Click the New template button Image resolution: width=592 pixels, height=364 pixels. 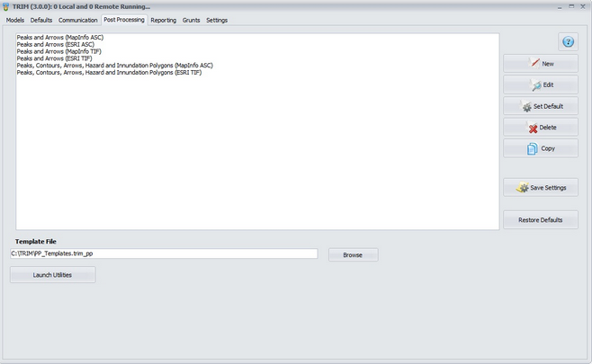tap(541, 64)
